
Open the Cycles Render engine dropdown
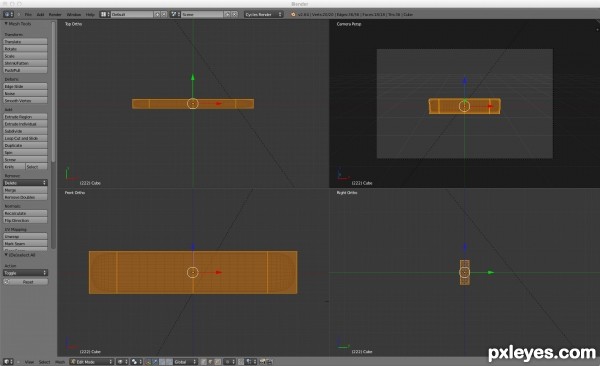coord(263,14)
